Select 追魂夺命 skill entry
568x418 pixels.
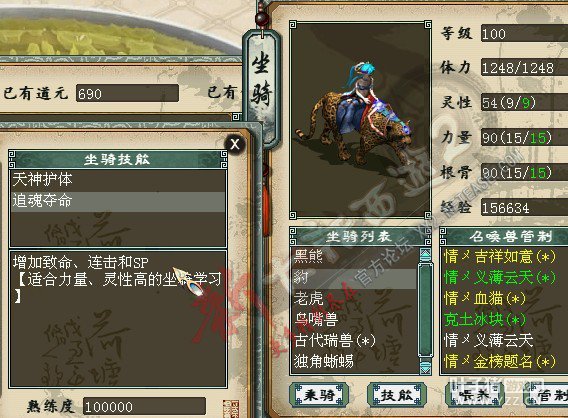point(118,201)
